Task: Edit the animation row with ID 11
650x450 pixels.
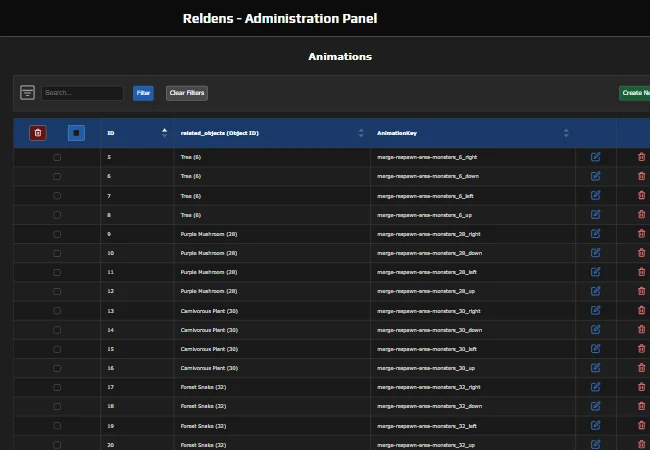Action: 595,272
